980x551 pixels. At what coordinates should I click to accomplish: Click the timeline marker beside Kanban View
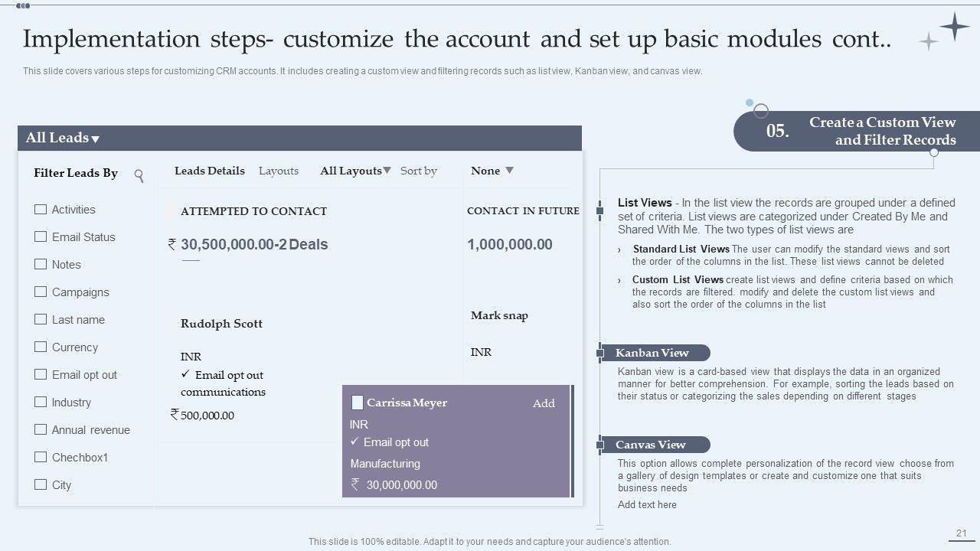600,353
